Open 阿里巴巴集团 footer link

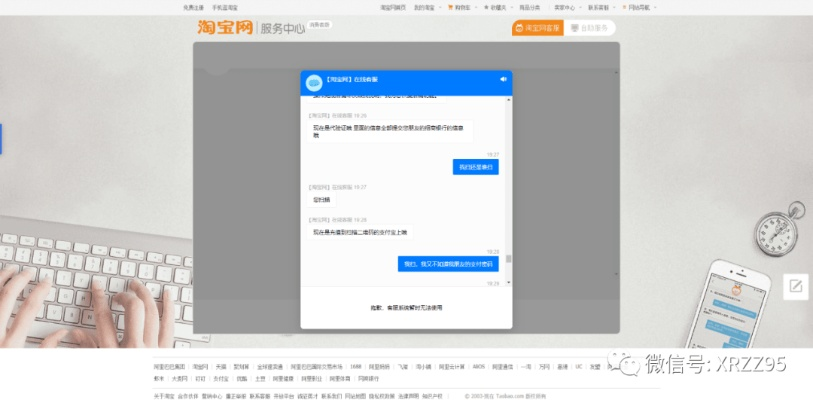tap(169, 366)
